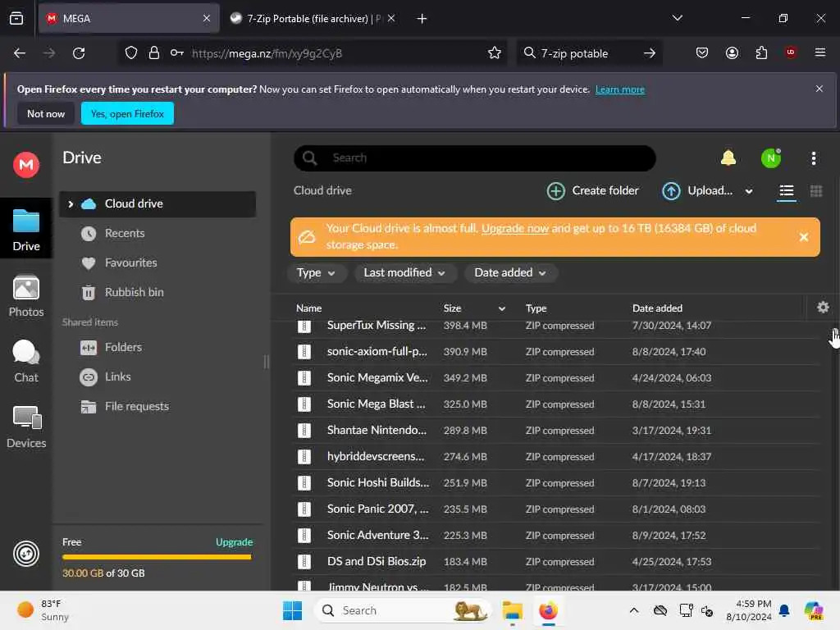The height and width of the screenshot is (630, 840).
Task: Click Yes, open Firefox button
Action: (127, 113)
